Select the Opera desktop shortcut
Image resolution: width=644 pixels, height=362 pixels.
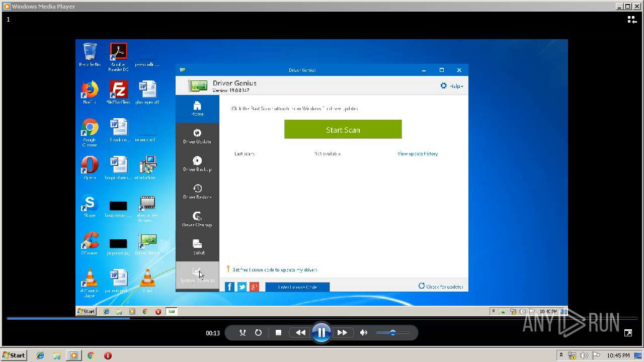tap(90, 168)
